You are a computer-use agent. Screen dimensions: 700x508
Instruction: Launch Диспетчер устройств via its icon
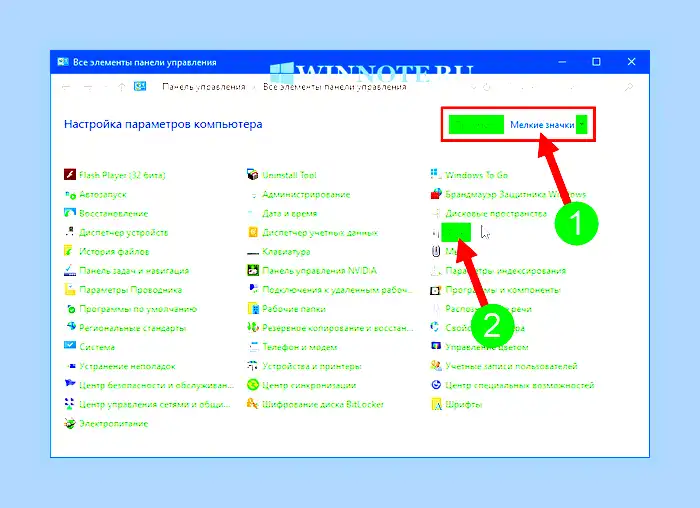[x=70, y=232]
